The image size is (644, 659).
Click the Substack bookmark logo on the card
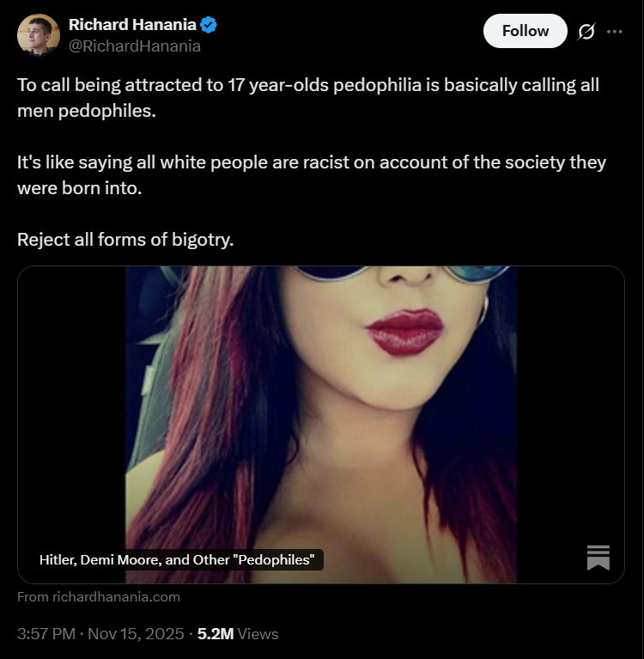click(598, 558)
